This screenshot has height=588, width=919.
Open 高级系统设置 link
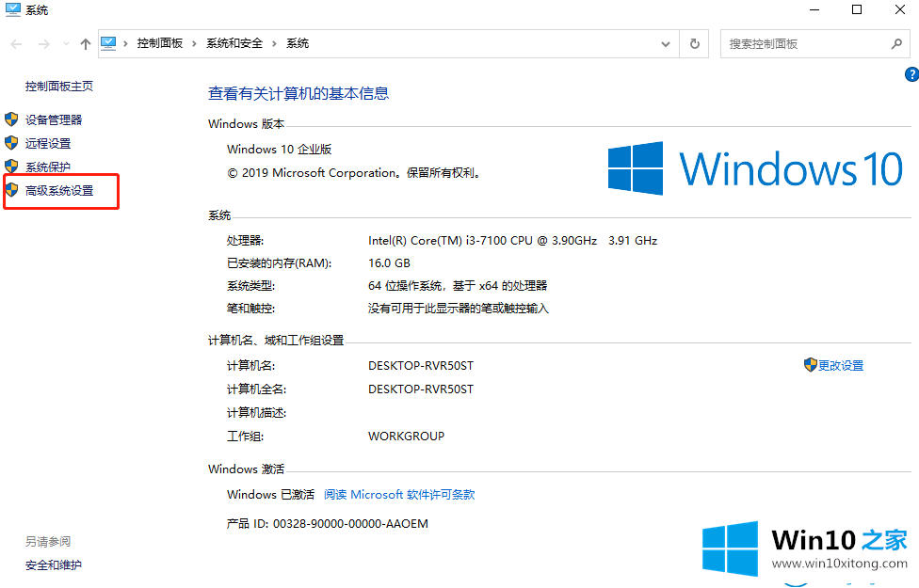59,190
